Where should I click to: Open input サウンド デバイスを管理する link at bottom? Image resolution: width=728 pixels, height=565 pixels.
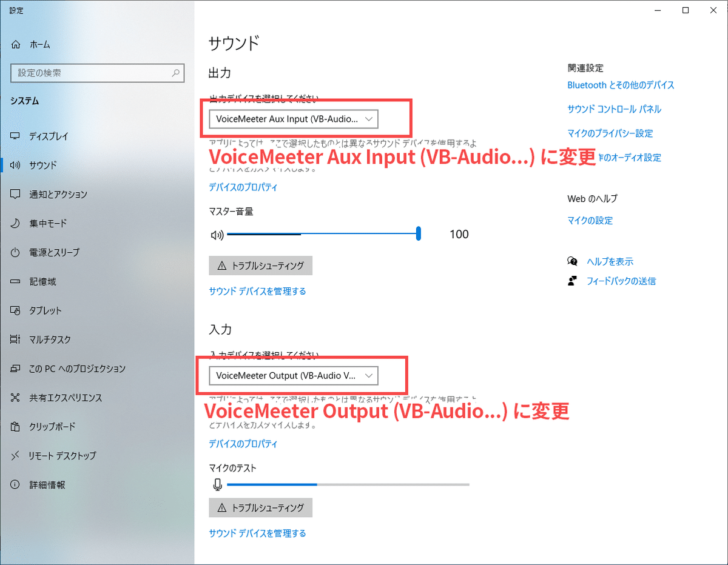257,533
